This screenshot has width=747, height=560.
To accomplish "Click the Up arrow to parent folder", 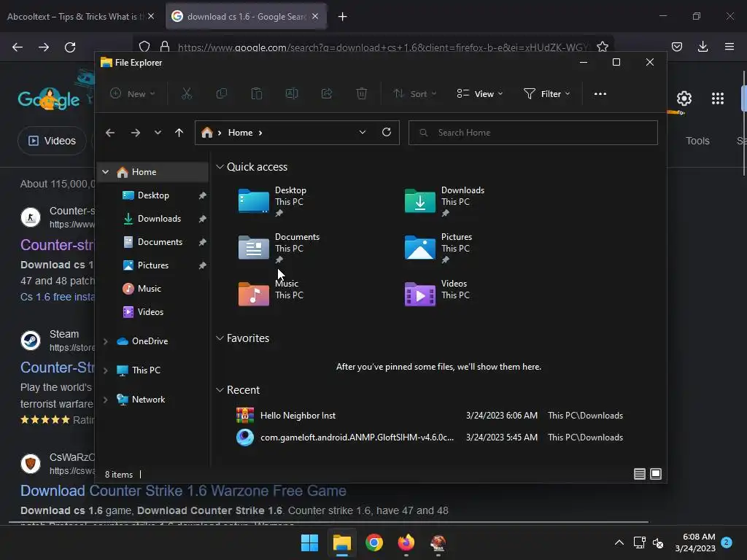I will coord(179,133).
